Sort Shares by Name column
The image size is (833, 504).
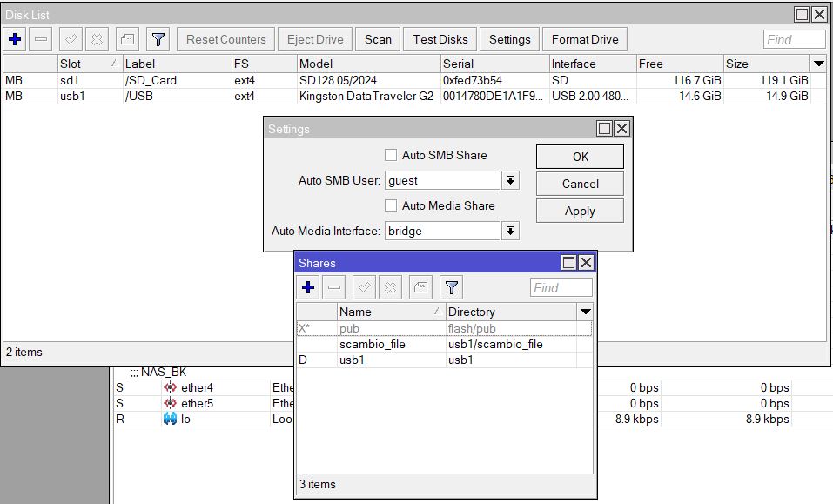tap(391, 312)
